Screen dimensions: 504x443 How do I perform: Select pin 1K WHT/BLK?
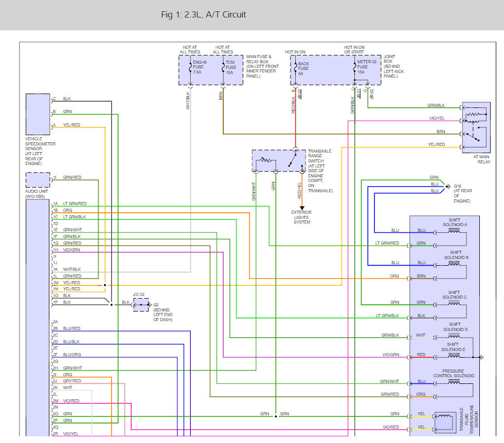67,269
